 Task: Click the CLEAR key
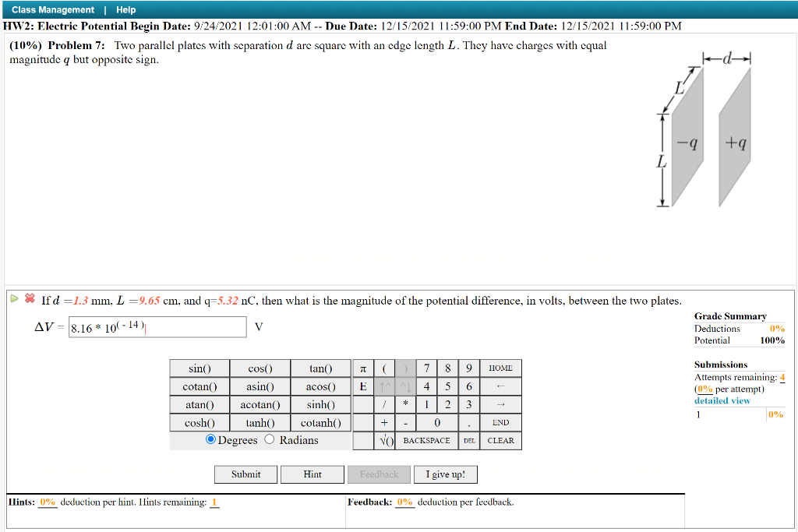point(501,441)
